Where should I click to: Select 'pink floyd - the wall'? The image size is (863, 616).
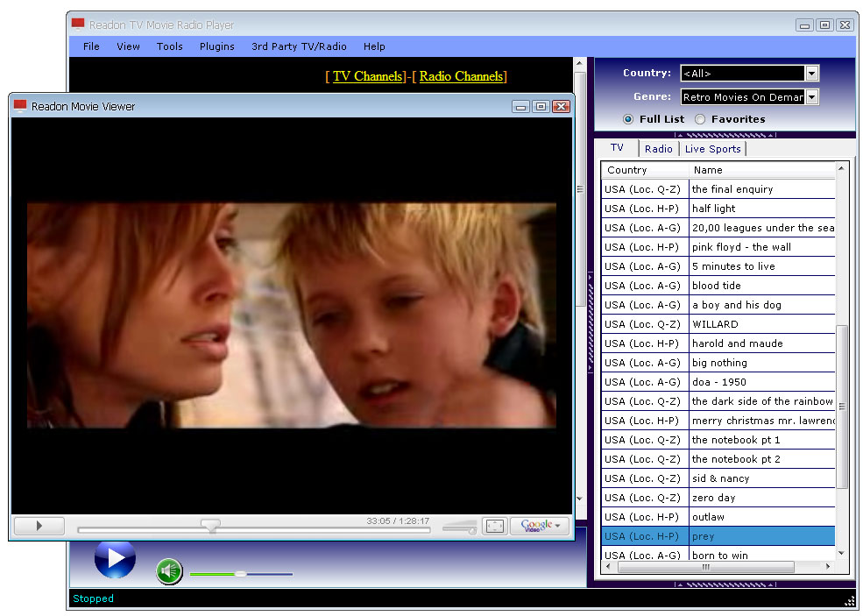coord(718,247)
